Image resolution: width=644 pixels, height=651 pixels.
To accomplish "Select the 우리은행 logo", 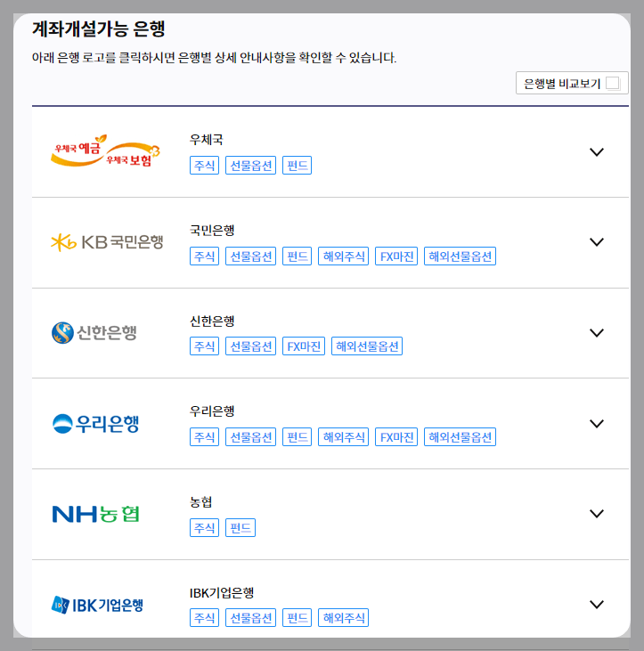I will 95,424.
